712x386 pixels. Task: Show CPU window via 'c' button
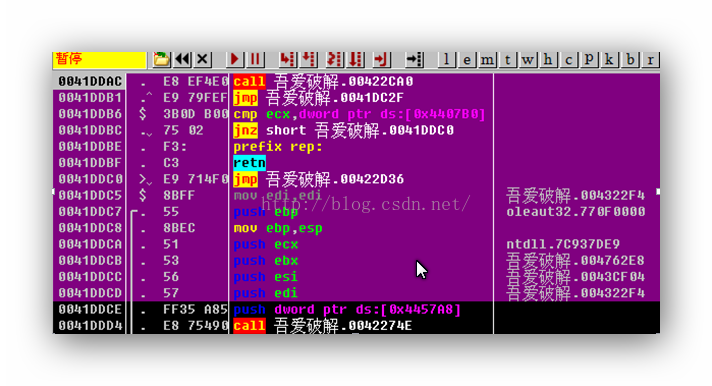coord(569,59)
